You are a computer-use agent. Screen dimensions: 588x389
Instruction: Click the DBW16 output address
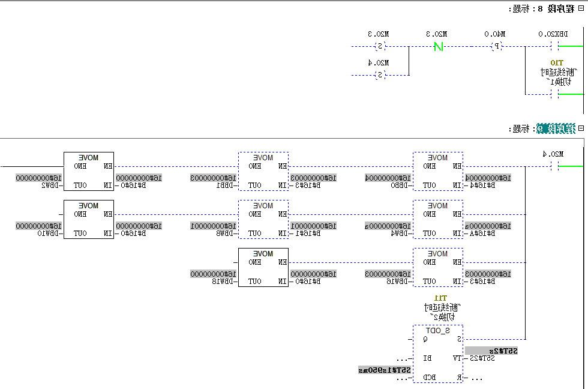[397, 282]
